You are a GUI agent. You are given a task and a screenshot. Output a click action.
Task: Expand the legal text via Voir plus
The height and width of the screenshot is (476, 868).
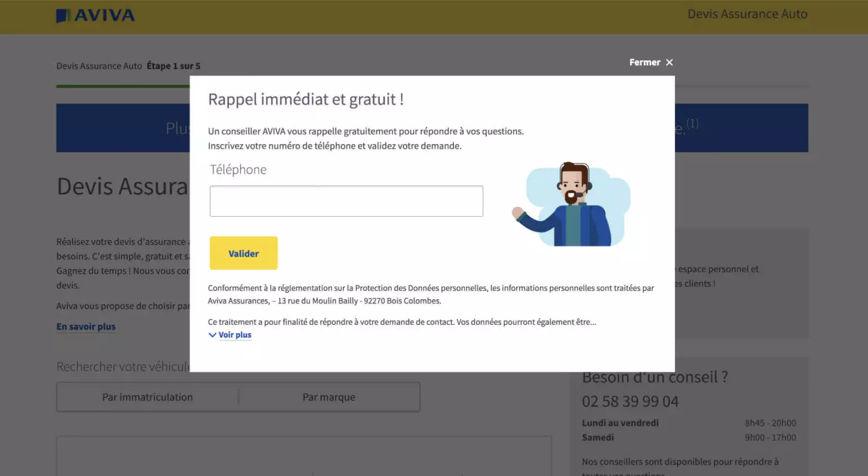click(x=235, y=335)
